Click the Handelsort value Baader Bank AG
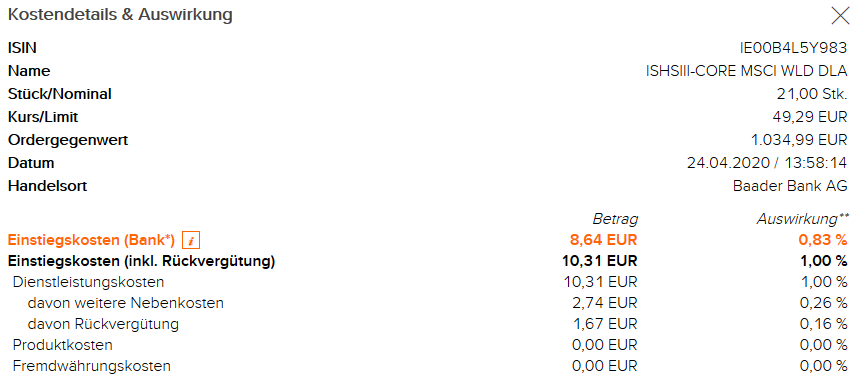The height and width of the screenshot is (376, 866). click(x=790, y=186)
